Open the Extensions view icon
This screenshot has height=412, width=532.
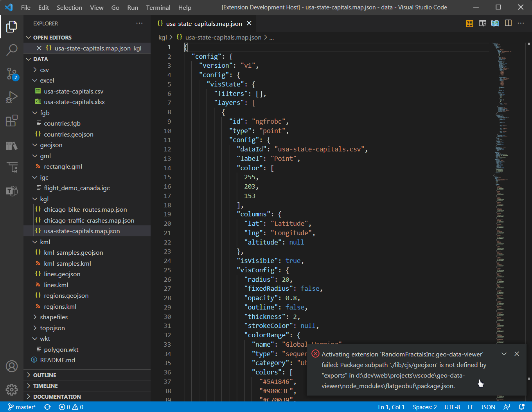(12, 121)
